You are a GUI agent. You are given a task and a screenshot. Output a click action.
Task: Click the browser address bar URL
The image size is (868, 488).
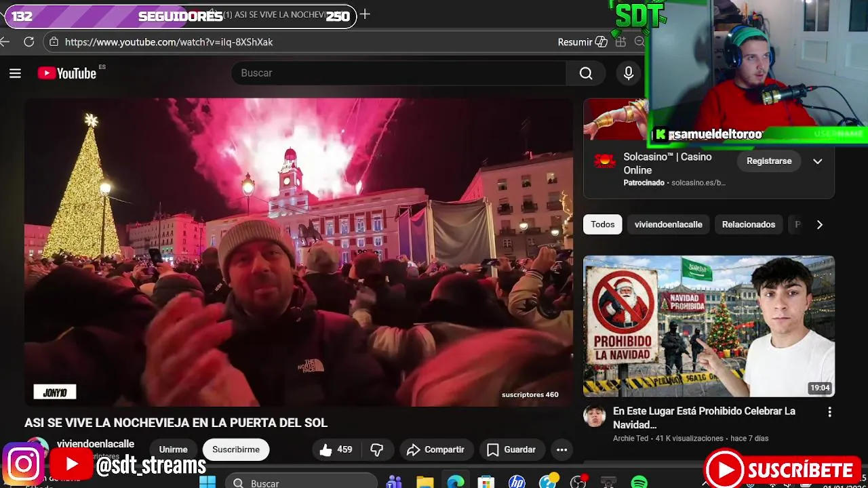pyautogui.click(x=169, y=42)
